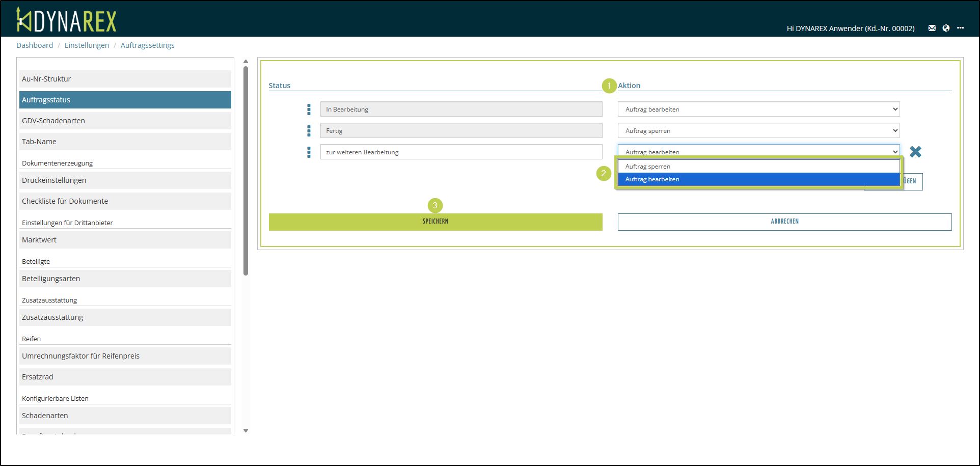This screenshot has width=980, height=466.
Task: Open the mail envelope icon
Action: pyautogui.click(x=932, y=29)
